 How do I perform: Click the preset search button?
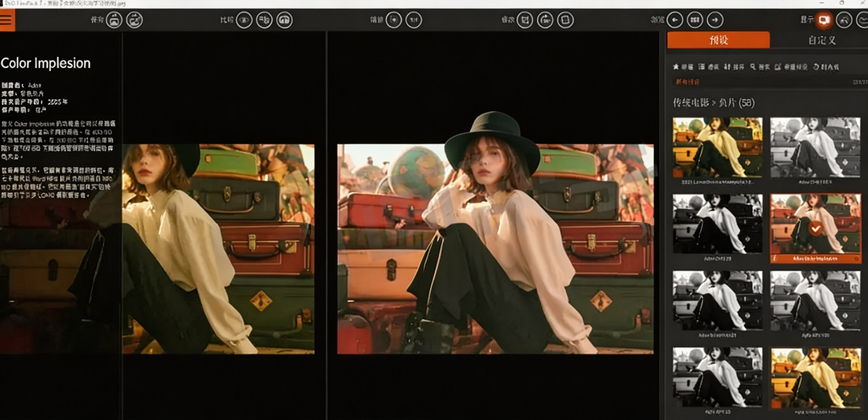click(x=760, y=67)
